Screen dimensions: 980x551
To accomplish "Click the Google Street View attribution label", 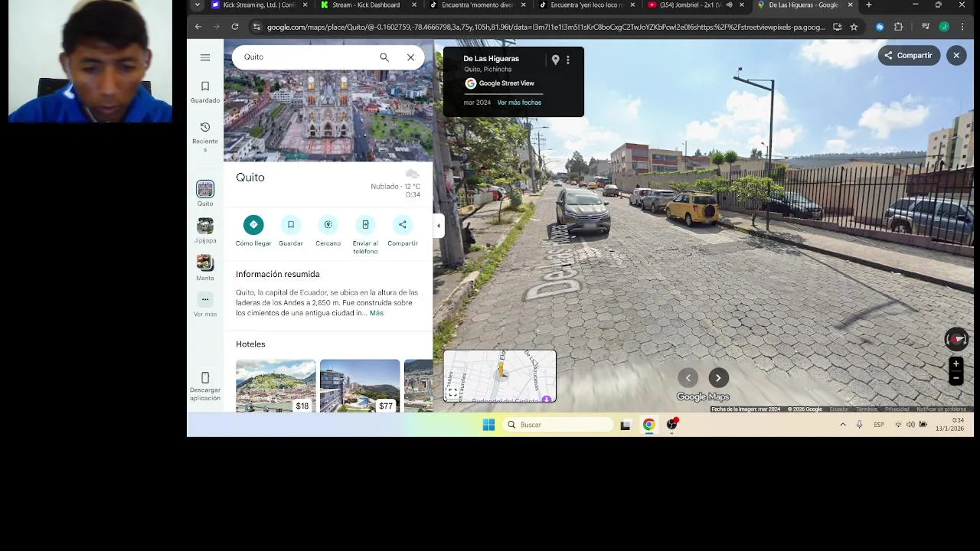I will click(499, 83).
